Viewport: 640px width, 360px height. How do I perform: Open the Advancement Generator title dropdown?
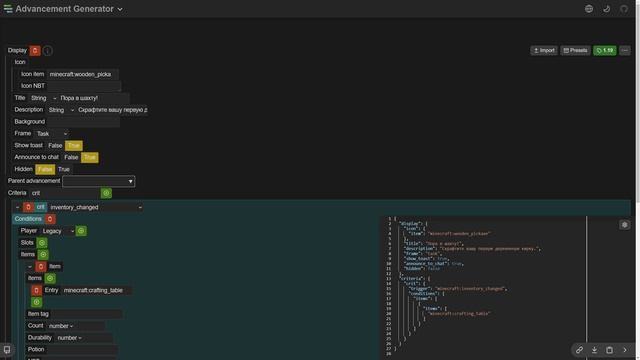pos(69,9)
